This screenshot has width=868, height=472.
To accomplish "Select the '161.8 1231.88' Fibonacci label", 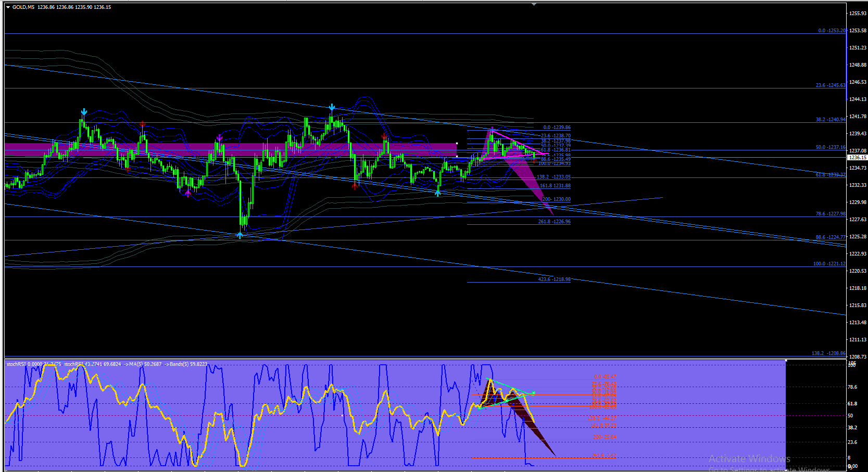I will point(555,186).
